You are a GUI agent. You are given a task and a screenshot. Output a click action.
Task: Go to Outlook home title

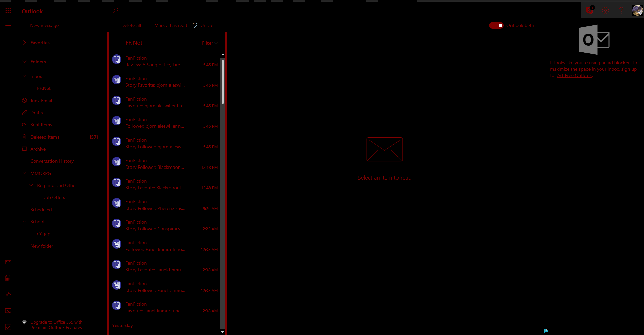32,11
